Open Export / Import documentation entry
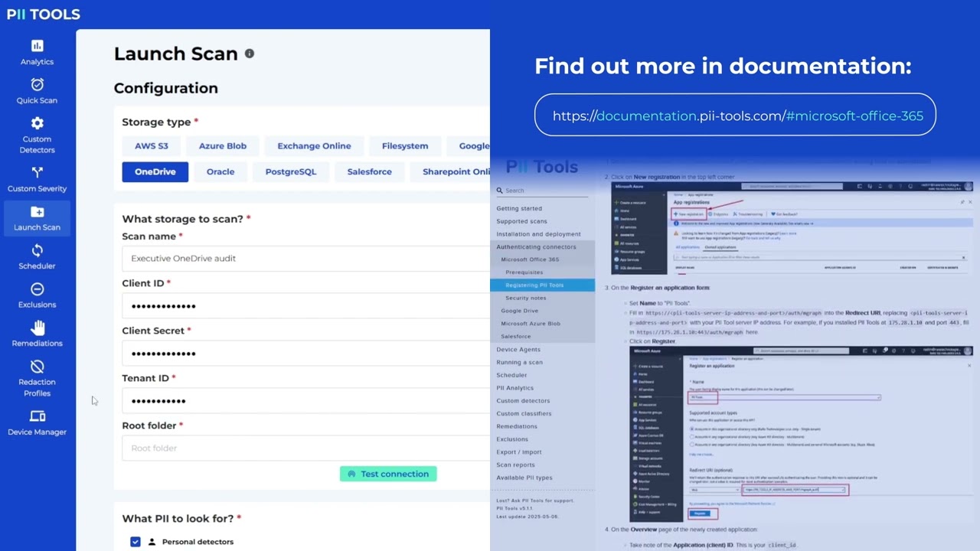Viewport: 980px width, 551px height. 518,452
